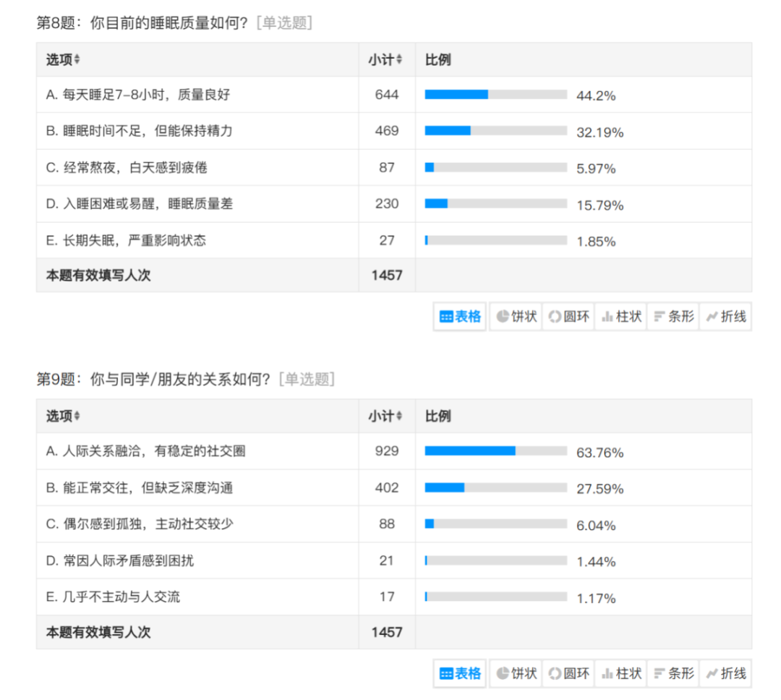Sort question 9 by option column arrows

77,417
